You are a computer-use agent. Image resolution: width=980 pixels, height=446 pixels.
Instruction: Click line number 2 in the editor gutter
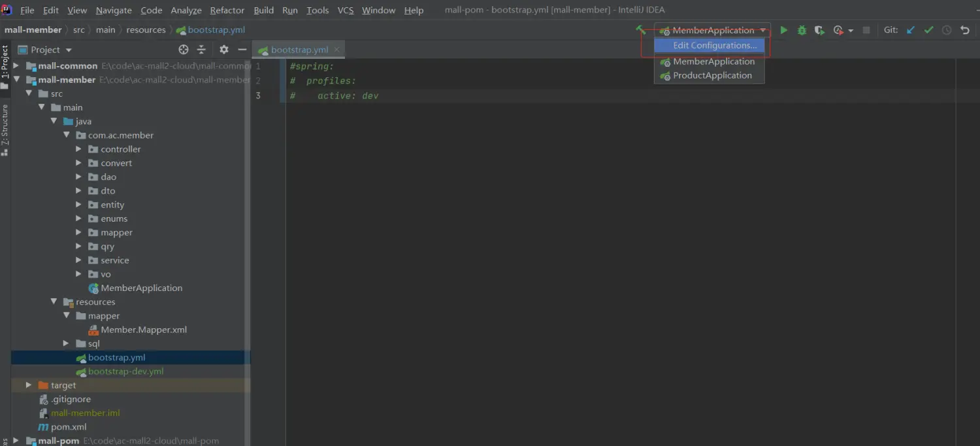[258, 81]
